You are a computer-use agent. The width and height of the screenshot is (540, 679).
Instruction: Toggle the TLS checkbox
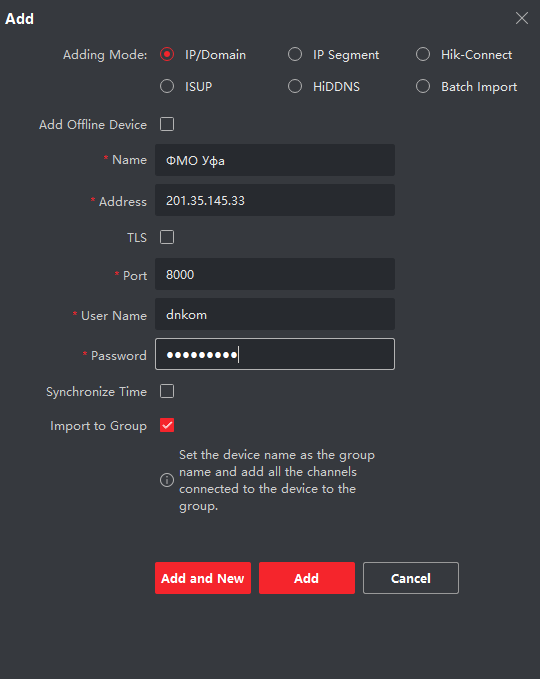pyautogui.click(x=167, y=237)
